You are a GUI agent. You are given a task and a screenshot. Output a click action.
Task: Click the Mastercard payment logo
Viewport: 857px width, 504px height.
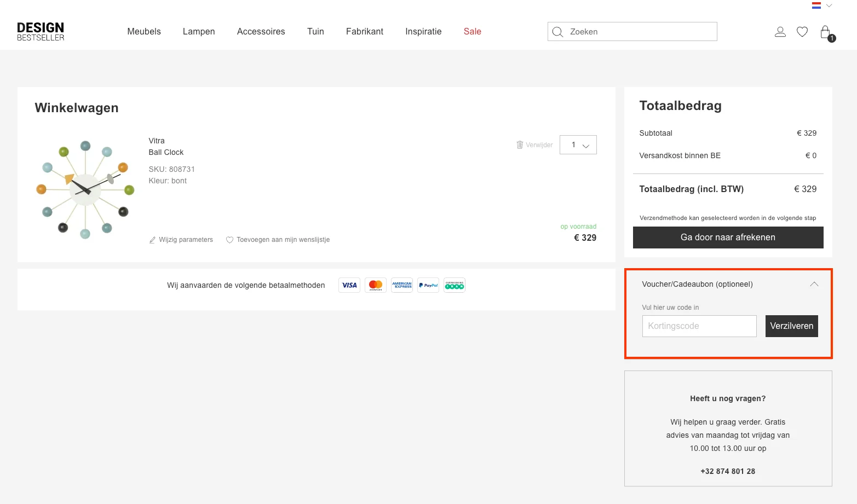pyautogui.click(x=376, y=285)
